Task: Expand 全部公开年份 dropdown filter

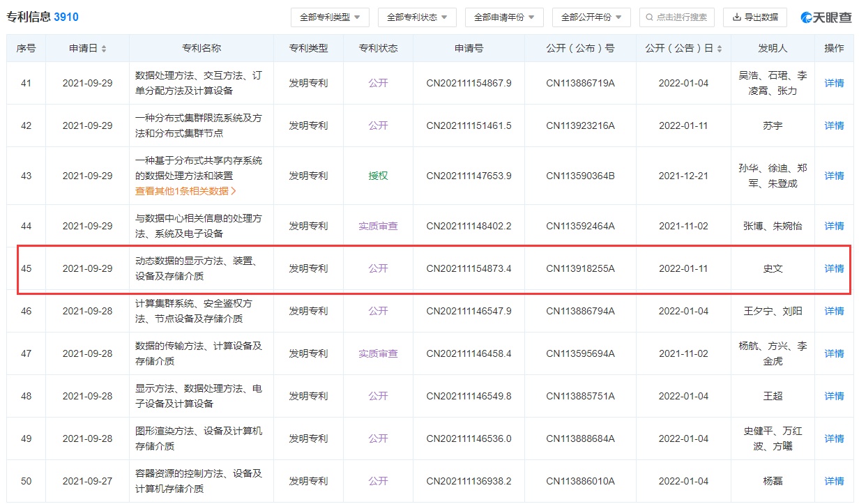Action: (591, 17)
